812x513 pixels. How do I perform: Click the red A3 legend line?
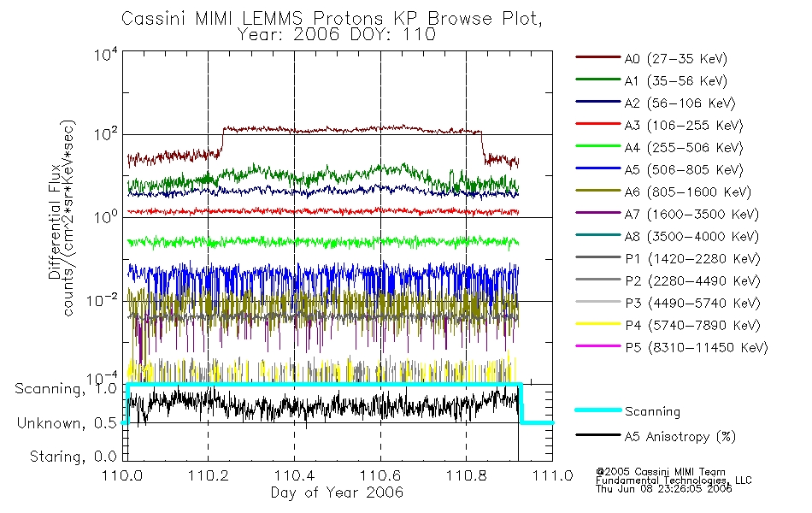(598, 124)
